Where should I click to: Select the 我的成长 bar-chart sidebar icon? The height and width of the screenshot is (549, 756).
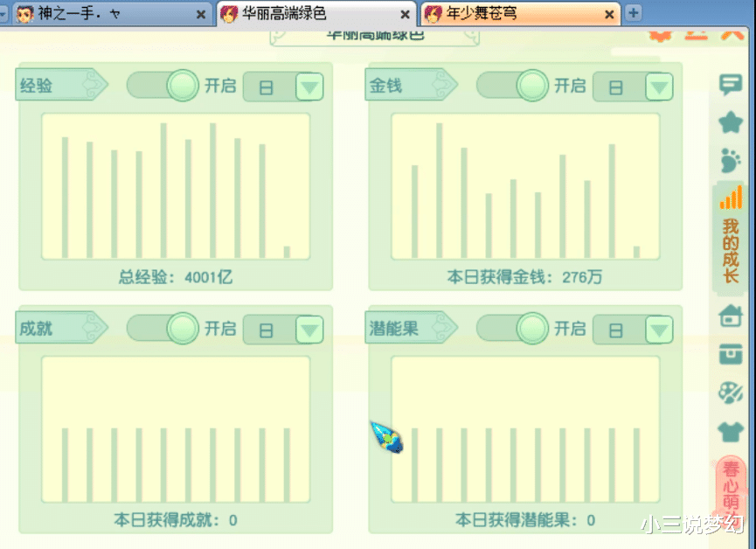[731, 198]
